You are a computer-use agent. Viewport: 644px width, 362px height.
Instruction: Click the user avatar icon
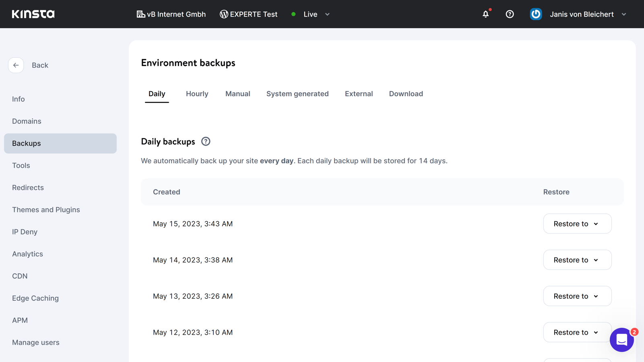point(536,14)
